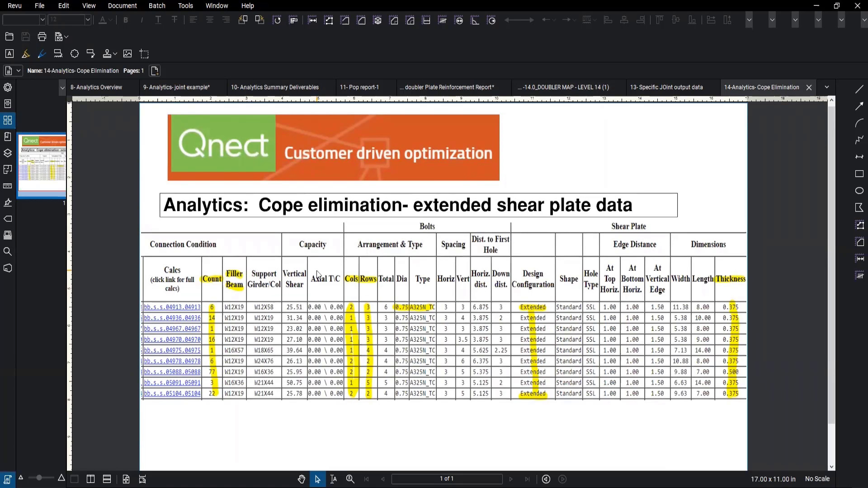The image size is (868, 488).
Task: Switch to 8- Analytics Overview tab
Action: click(x=96, y=87)
